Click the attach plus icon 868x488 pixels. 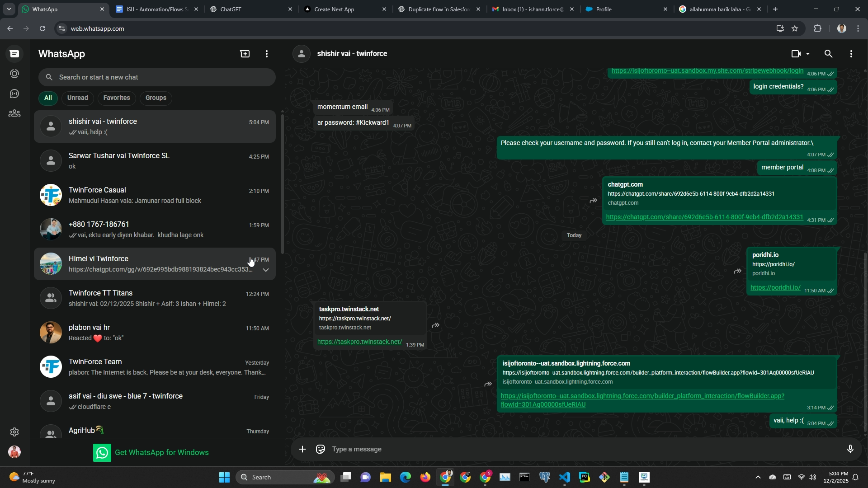[302, 449]
